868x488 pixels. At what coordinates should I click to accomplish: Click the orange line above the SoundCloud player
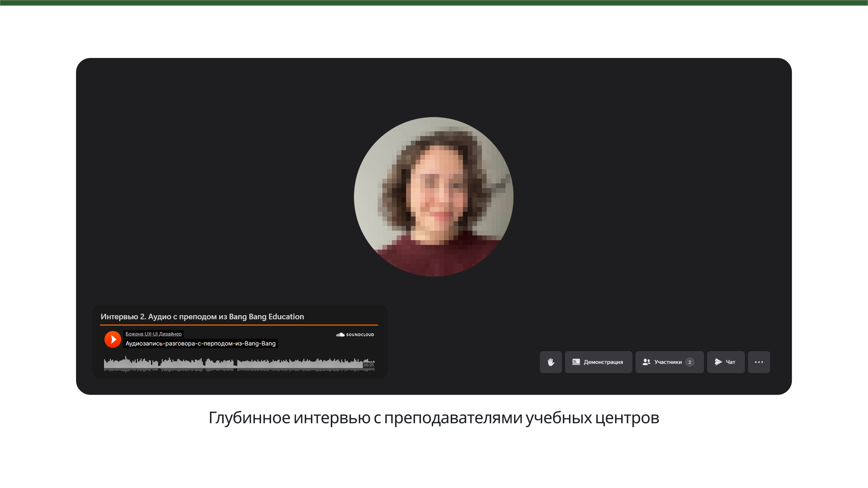[239, 325]
